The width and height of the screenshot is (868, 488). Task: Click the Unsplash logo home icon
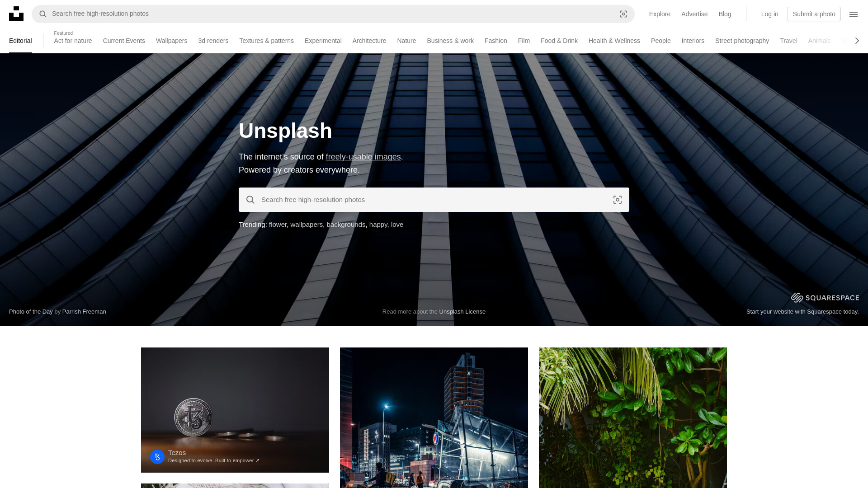(16, 14)
